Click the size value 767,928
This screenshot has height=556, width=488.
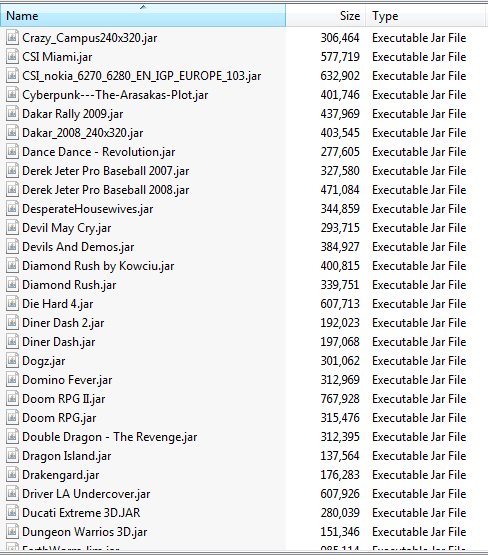click(x=340, y=399)
